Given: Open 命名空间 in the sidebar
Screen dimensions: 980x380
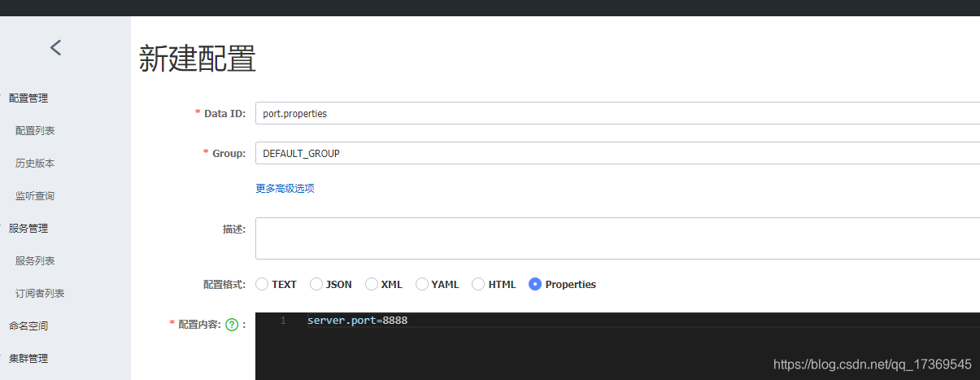Looking at the screenshot, I should click(28, 325).
